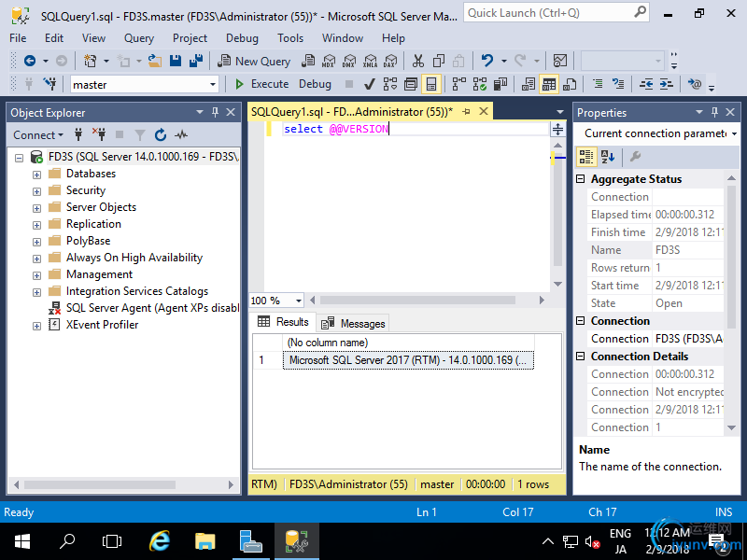Collapse the FD3S server node
This screenshot has width=747, height=560.
19,158
